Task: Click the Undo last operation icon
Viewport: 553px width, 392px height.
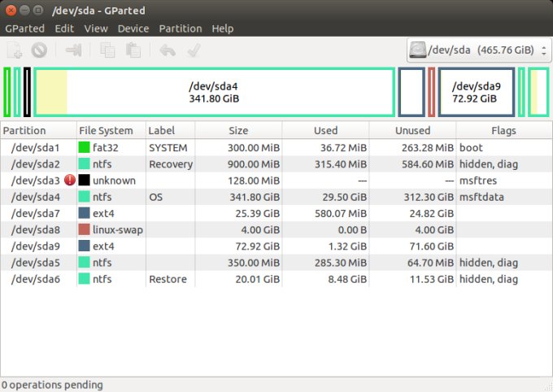Action: point(168,50)
